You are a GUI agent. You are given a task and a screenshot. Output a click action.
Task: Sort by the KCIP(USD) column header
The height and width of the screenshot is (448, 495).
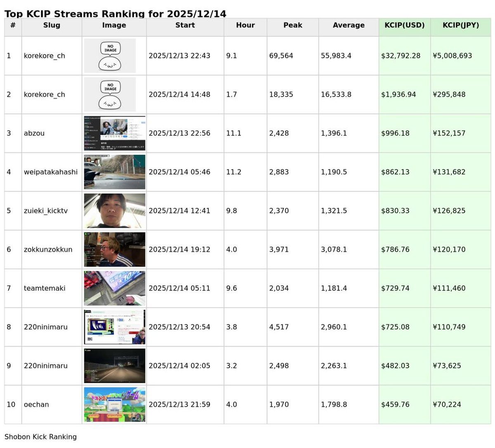(404, 25)
